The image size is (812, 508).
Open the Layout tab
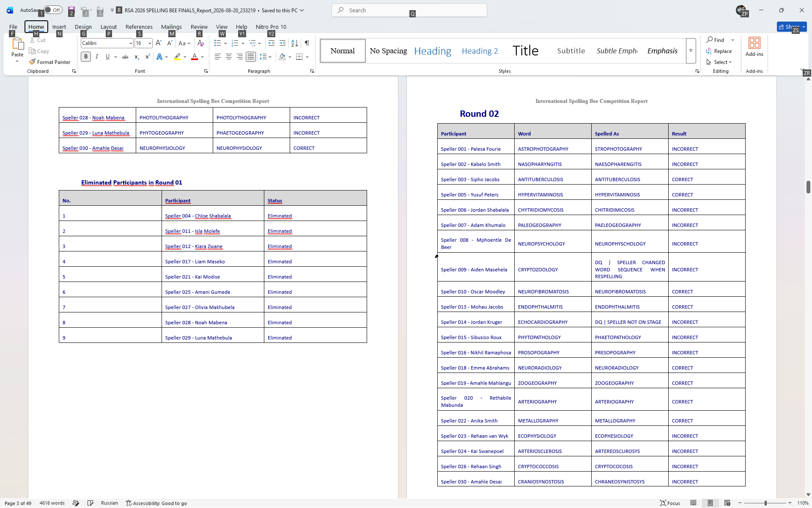coord(109,27)
